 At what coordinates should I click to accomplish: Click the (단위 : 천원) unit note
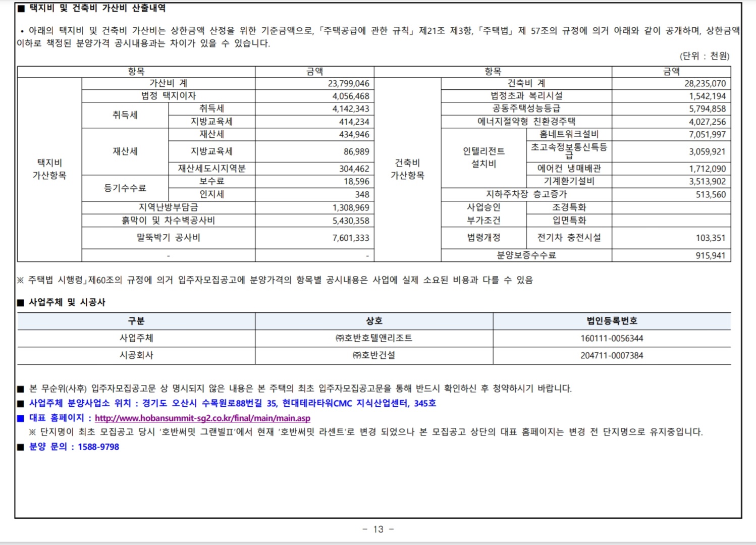tap(705, 56)
